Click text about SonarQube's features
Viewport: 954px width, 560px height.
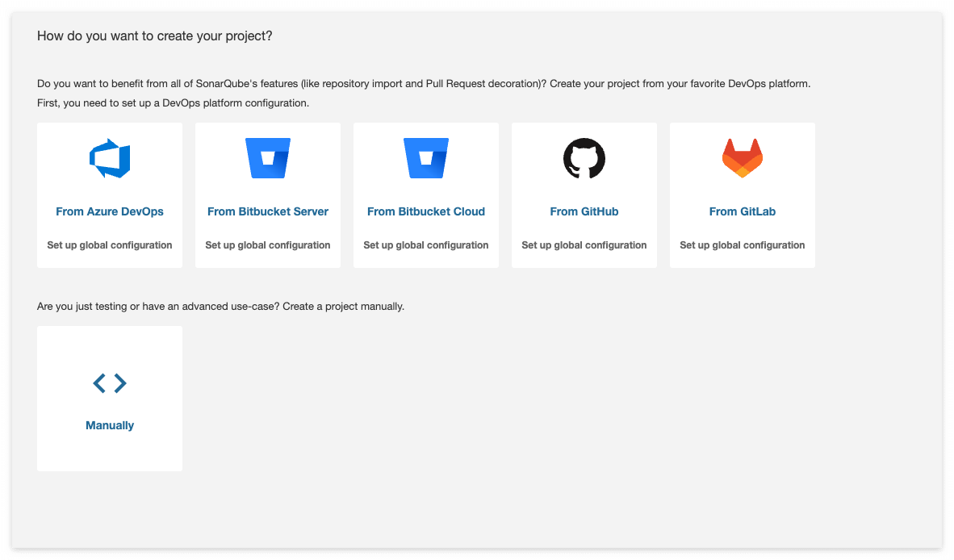pos(424,84)
